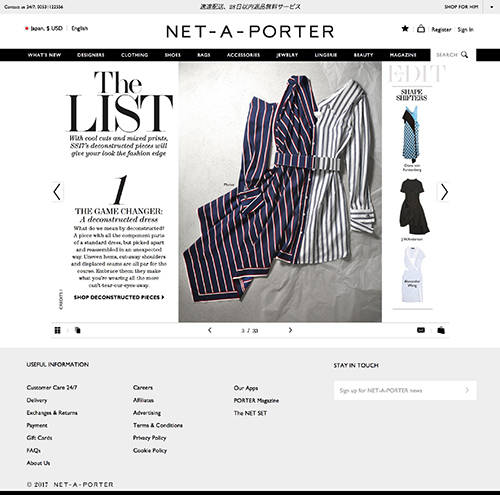Open the Designers menu

91,55
